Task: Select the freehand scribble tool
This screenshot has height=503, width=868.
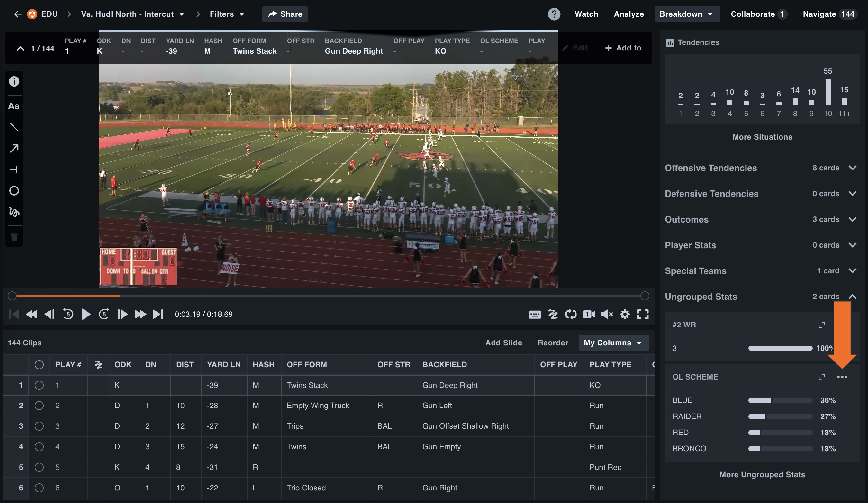Action: pos(14,212)
